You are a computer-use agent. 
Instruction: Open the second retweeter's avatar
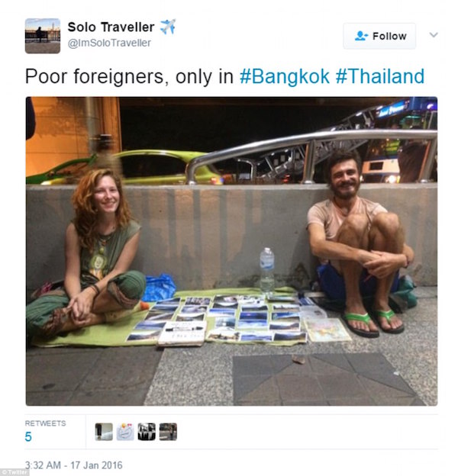(x=125, y=432)
